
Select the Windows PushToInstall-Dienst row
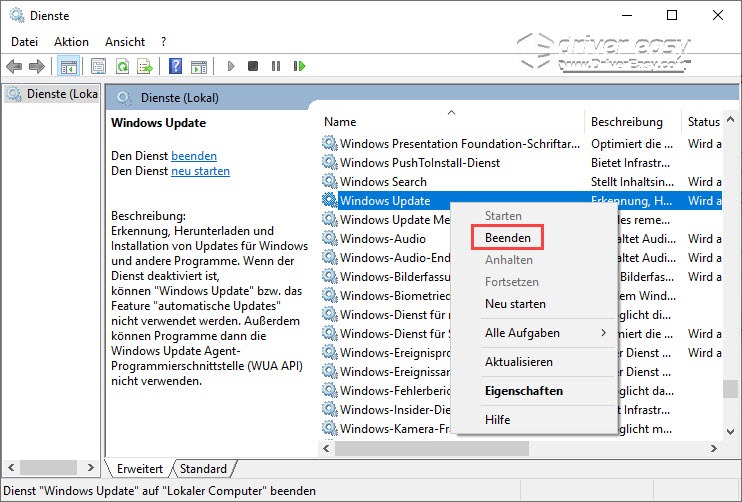coord(521,162)
